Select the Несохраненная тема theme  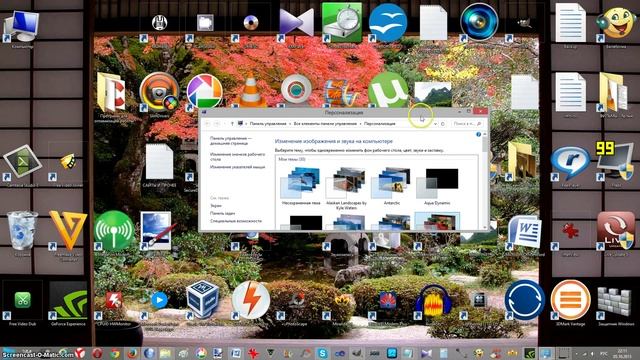point(301,186)
